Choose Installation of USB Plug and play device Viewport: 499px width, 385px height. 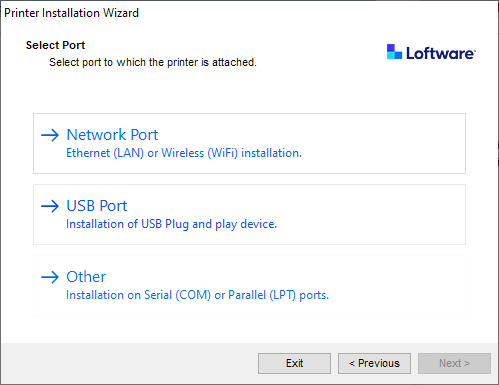[x=172, y=224]
